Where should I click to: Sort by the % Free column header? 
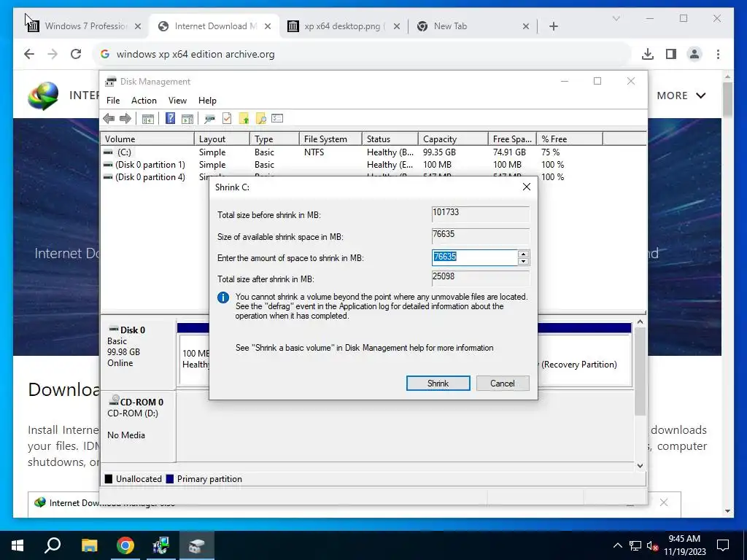(x=570, y=139)
